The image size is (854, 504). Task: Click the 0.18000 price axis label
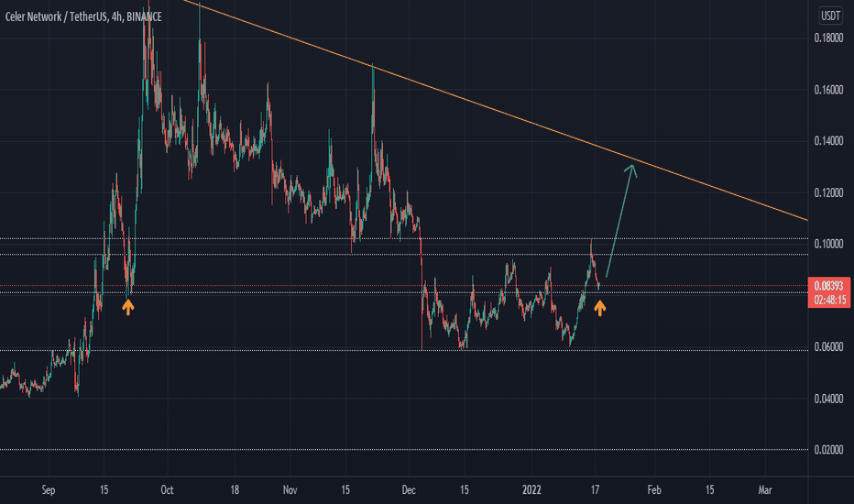tap(828, 38)
